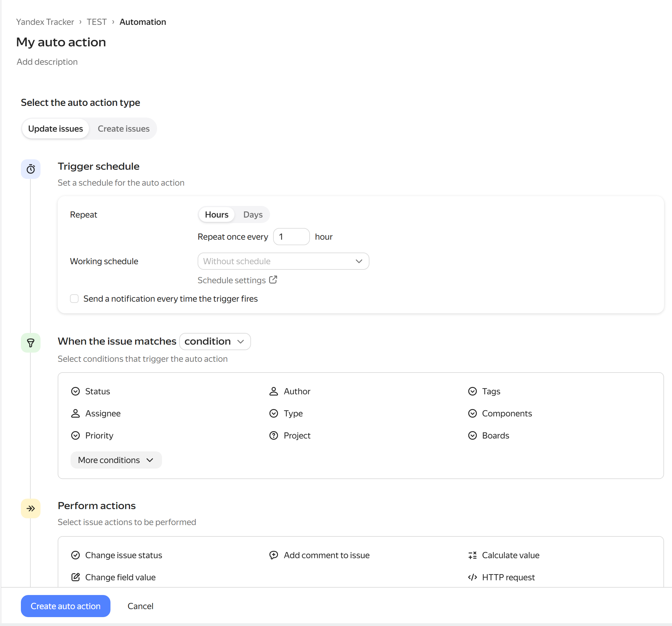Add the Status condition
The width and height of the screenshot is (672, 626).
pos(91,392)
